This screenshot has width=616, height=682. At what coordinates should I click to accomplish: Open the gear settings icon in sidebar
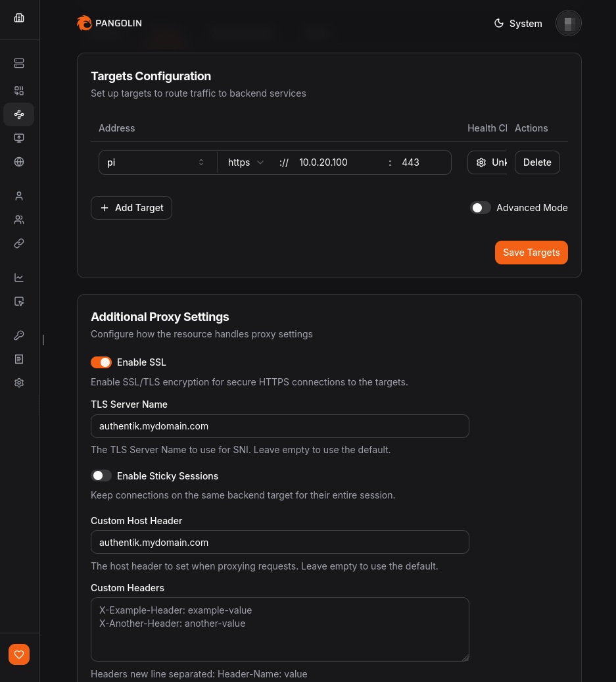tap(19, 383)
